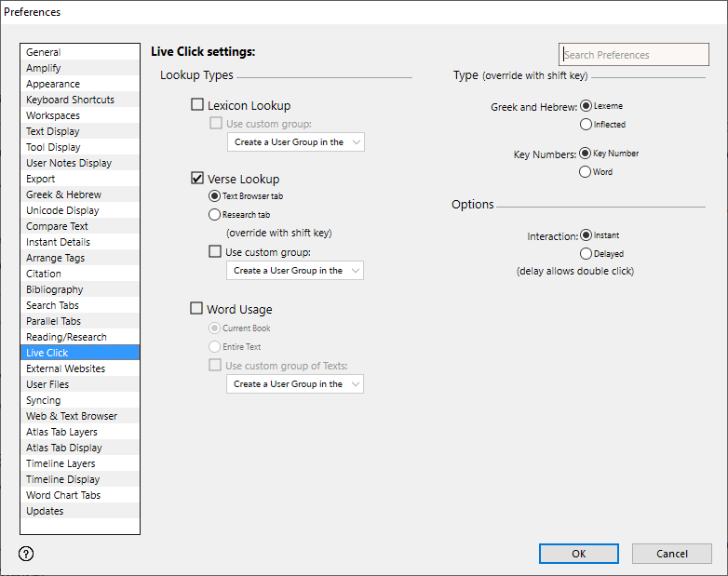Open the Word Usage user group dropdown

click(x=295, y=384)
